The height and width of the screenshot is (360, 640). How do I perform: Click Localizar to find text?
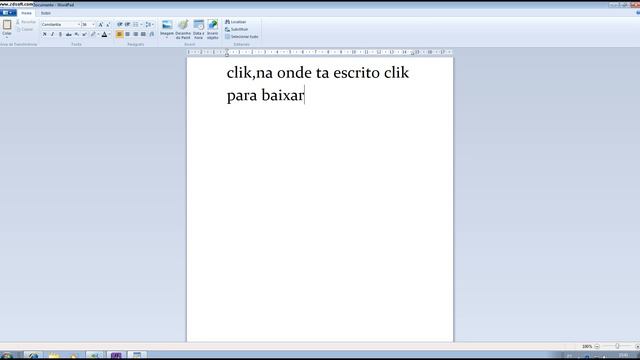tap(236, 22)
